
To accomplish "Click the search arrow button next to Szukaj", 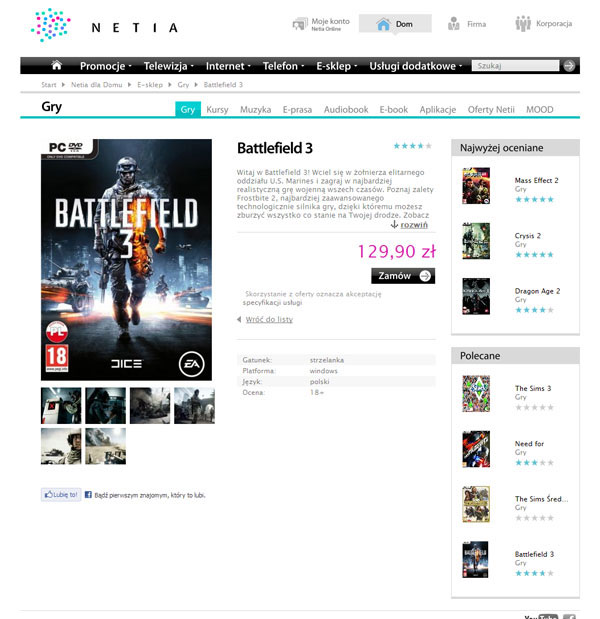I will [x=569, y=66].
